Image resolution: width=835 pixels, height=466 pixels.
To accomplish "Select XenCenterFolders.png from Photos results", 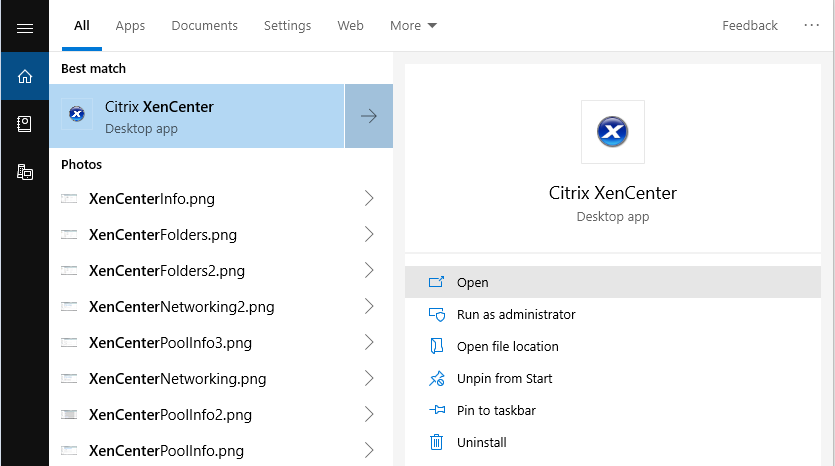I will [162, 235].
